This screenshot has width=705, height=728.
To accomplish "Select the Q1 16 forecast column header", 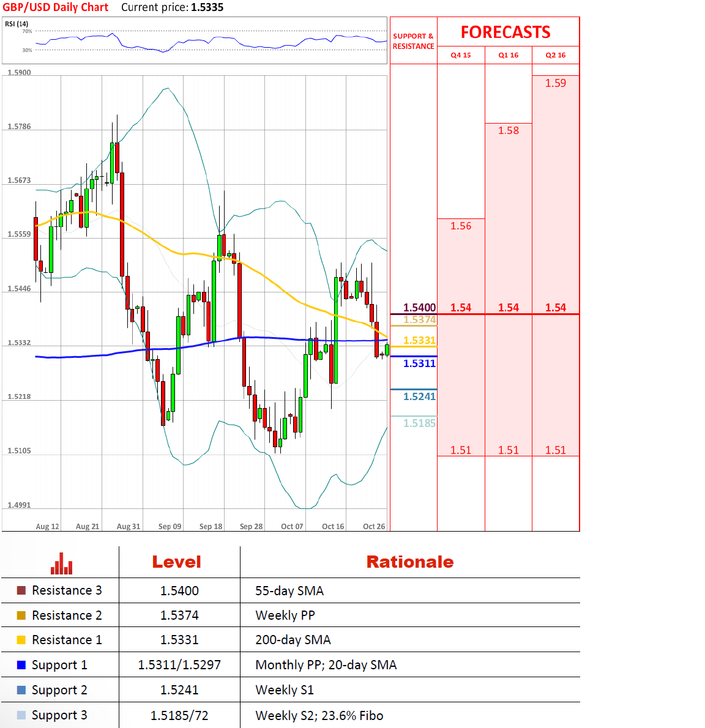I will (508, 55).
